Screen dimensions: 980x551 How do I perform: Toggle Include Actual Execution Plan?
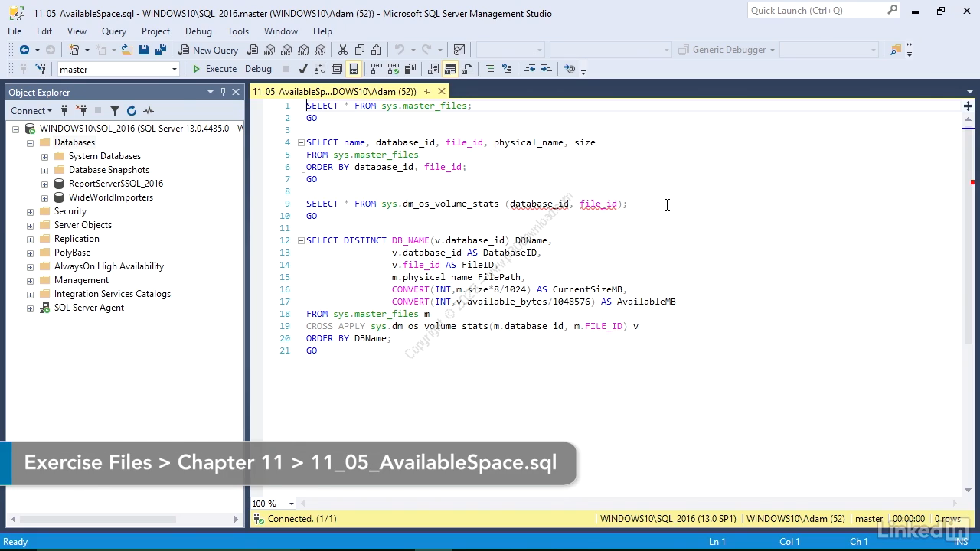point(376,69)
